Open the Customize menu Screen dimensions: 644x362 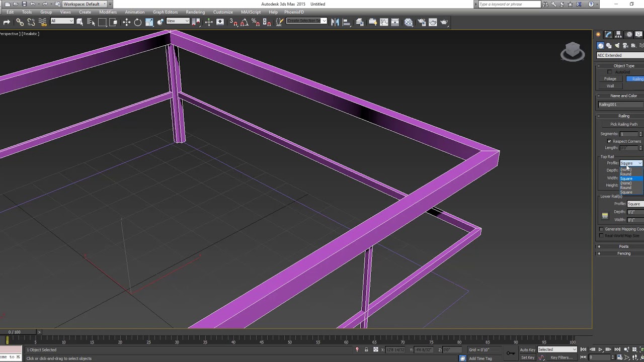click(223, 12)
